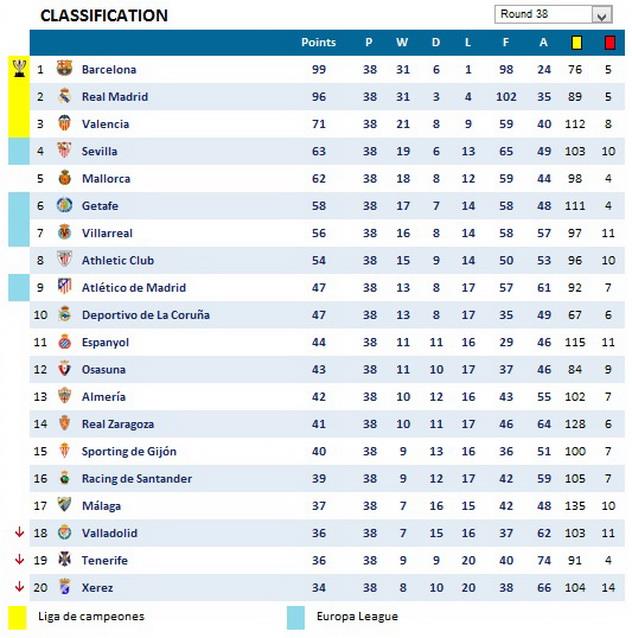Screen dimensions: 632x638
Task: Click the Xerez crest icon
Action: (x=65, y=587)
